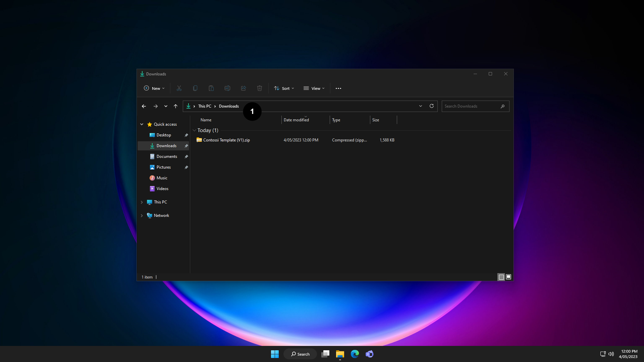Click the Paste clipboard icon

[x=211, y=88]
